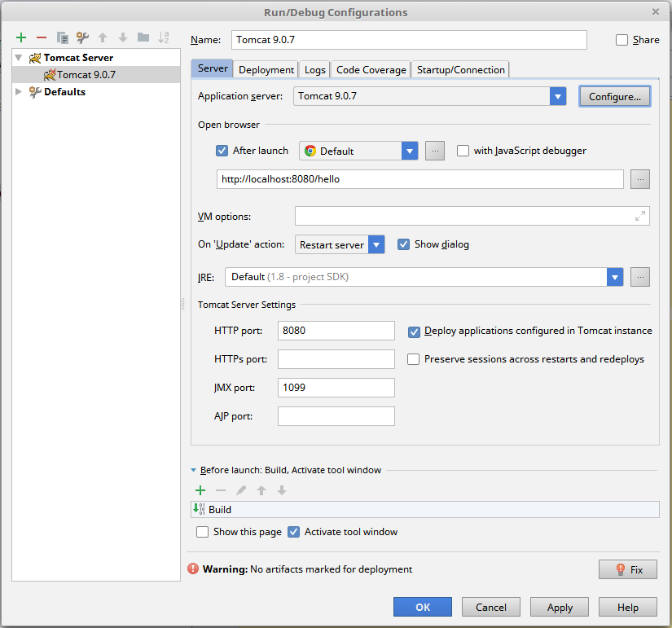
Task: Open Application server dropdown
Action: pyautogui.click(x=558, y=96)
